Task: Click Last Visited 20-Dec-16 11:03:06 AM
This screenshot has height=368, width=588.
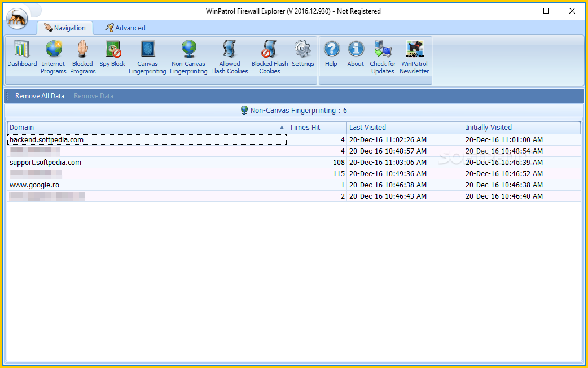Action: tap(388, 163)
